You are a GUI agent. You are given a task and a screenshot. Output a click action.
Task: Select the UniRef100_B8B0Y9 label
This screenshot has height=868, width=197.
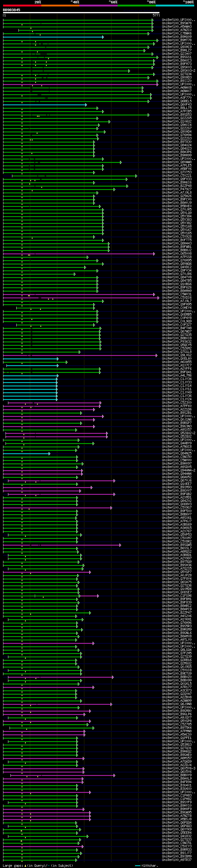[177, 775]
